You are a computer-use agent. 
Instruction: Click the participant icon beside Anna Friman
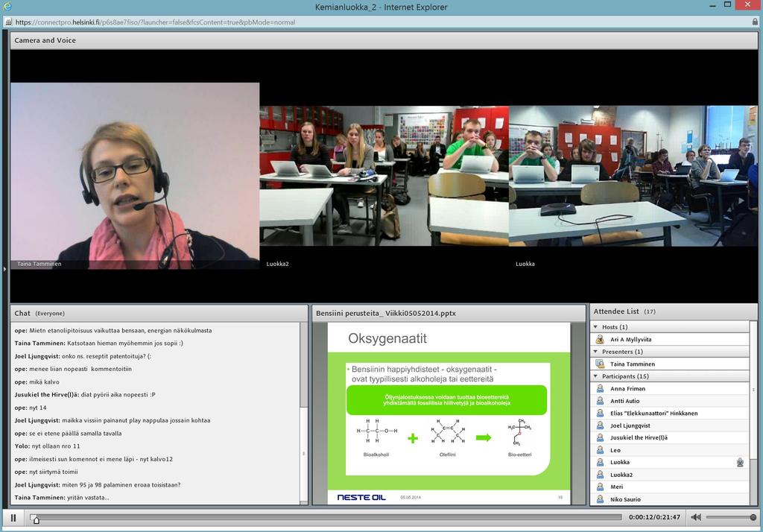(600, 388)
